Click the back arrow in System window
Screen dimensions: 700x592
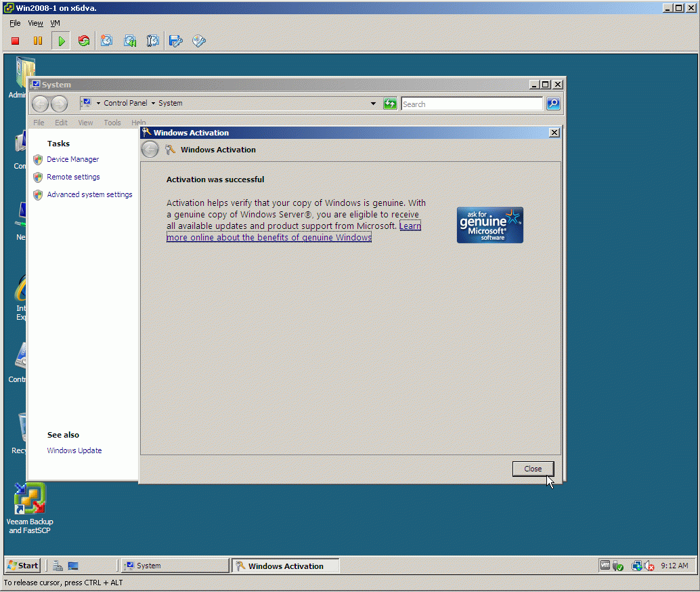point(40,104)
